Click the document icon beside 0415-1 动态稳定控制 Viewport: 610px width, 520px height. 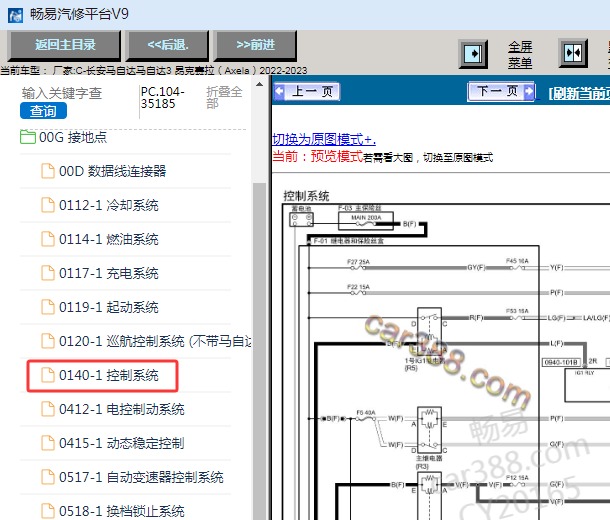(48, 443)
